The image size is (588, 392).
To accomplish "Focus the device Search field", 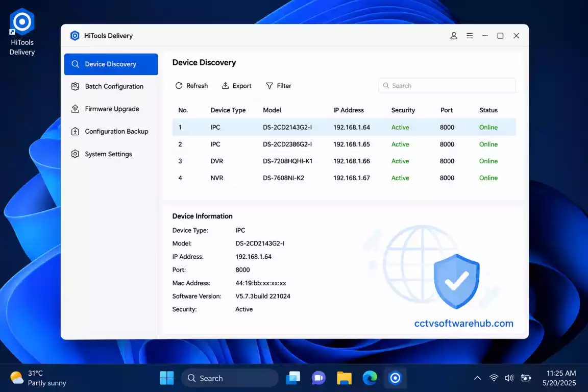I will coord(447,86).
